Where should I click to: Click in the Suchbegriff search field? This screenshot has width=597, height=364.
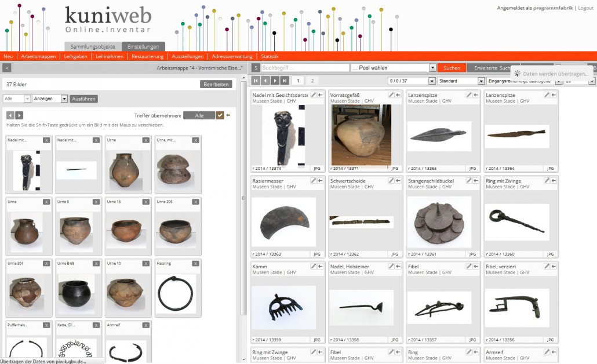tap(304, 68)
